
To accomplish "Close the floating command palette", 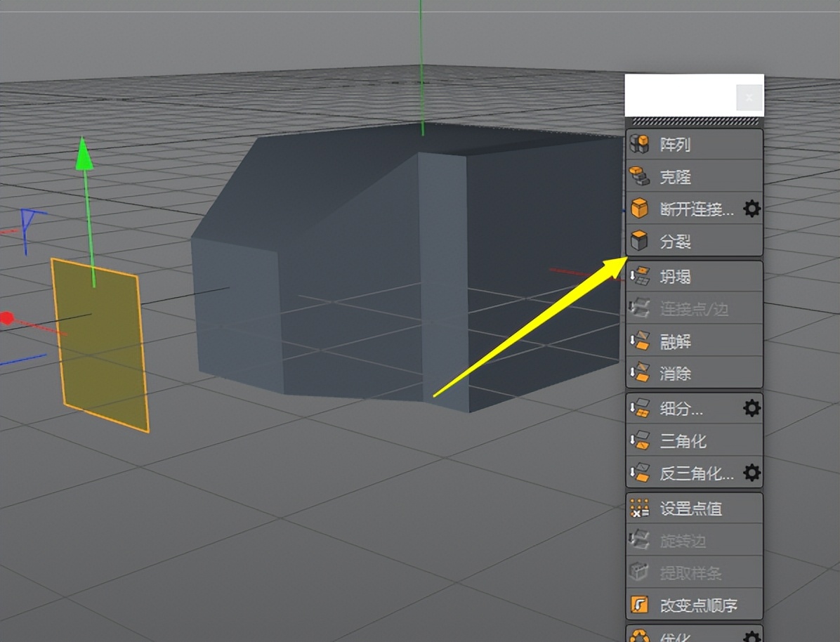I will (x=749, y=97).
